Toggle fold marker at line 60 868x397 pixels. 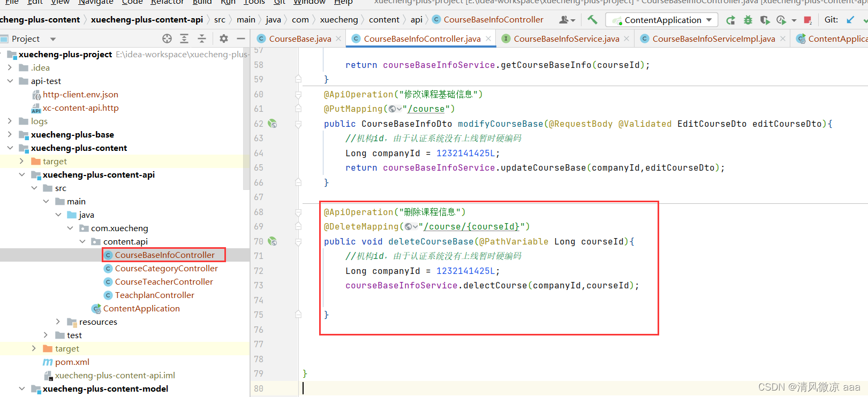pos(298,95)
